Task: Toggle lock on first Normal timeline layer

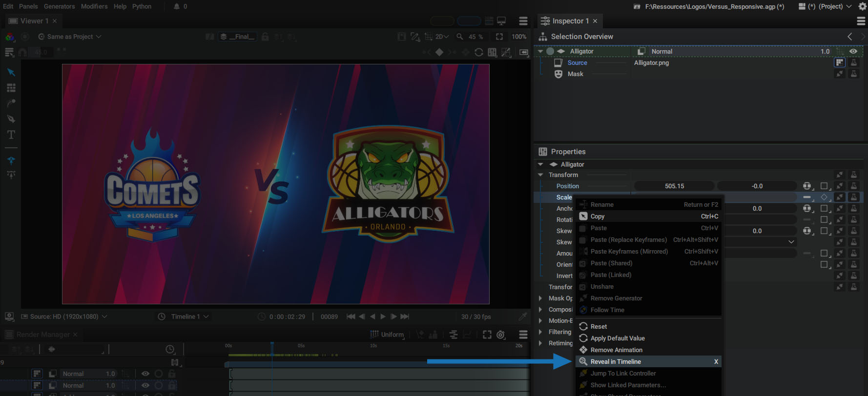Action: pos(172,374)
